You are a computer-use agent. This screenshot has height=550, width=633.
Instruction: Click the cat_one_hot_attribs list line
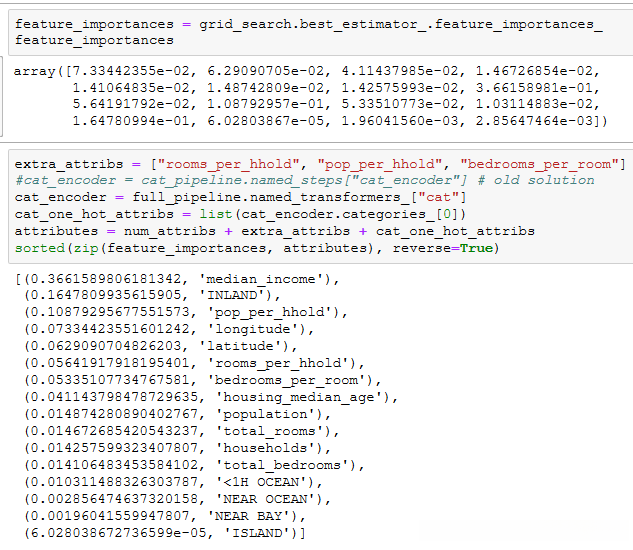241,214
